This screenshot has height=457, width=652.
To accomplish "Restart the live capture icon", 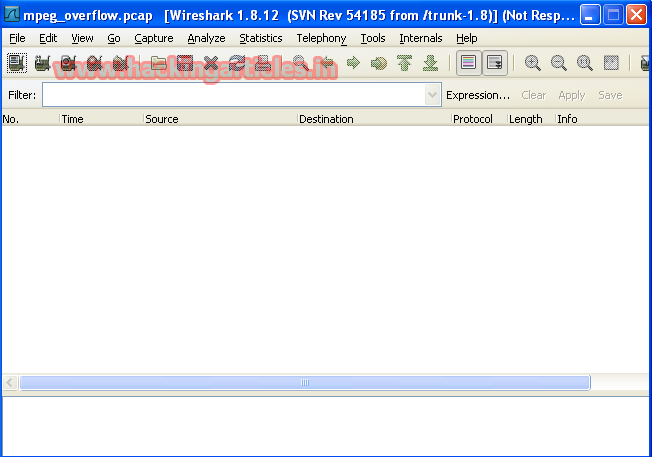I will tap(120, 63).
